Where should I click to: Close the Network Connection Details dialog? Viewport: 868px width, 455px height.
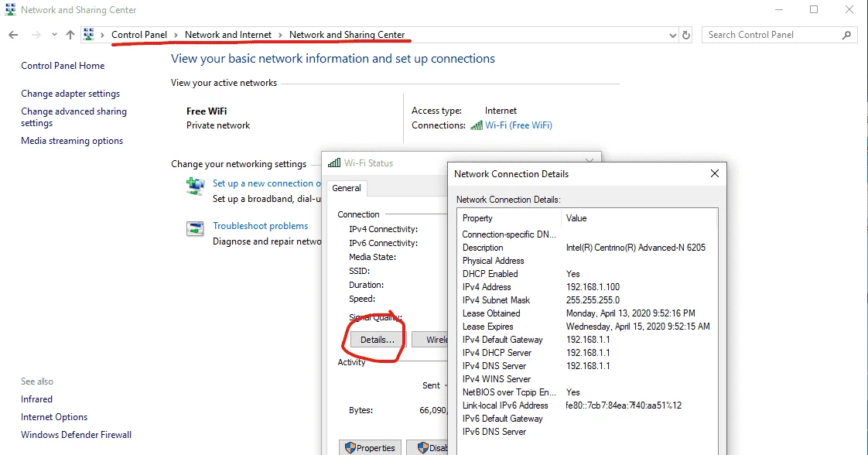[x=715, y=174]
